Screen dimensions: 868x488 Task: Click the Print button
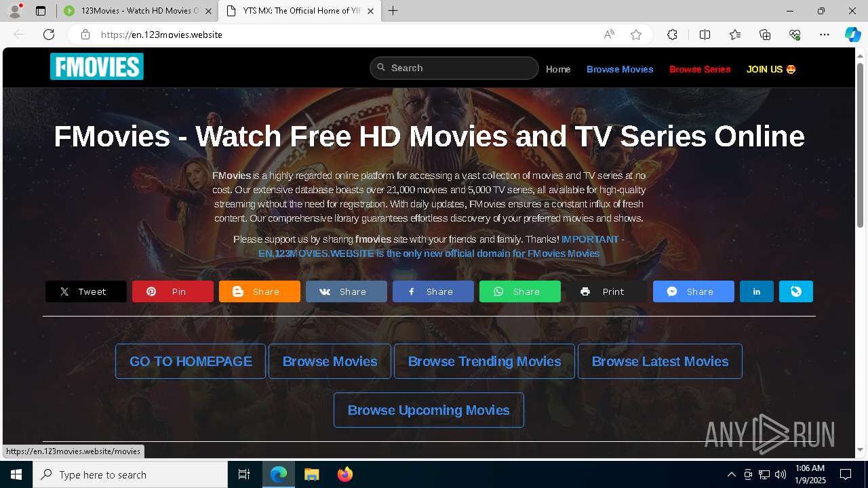(607, 291)
